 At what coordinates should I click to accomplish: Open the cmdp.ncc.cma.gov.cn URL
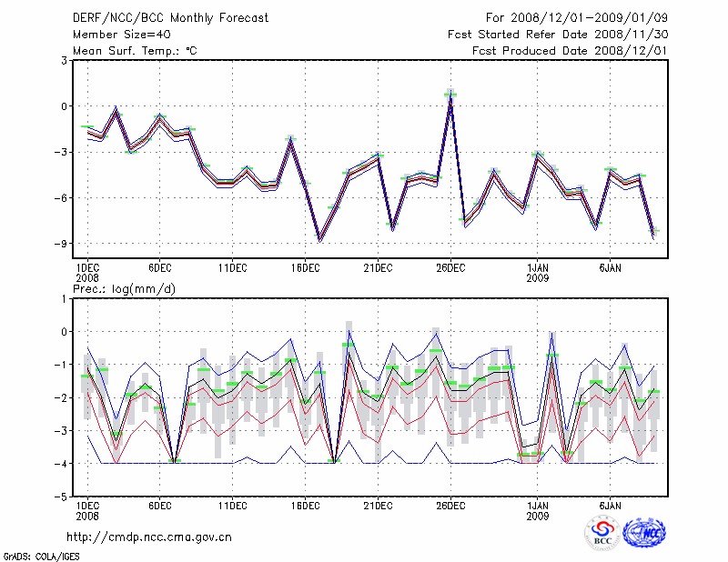click(150, 537)
